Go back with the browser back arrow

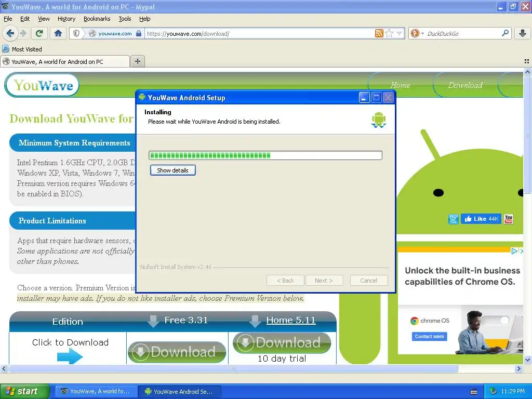coord(10,33)
